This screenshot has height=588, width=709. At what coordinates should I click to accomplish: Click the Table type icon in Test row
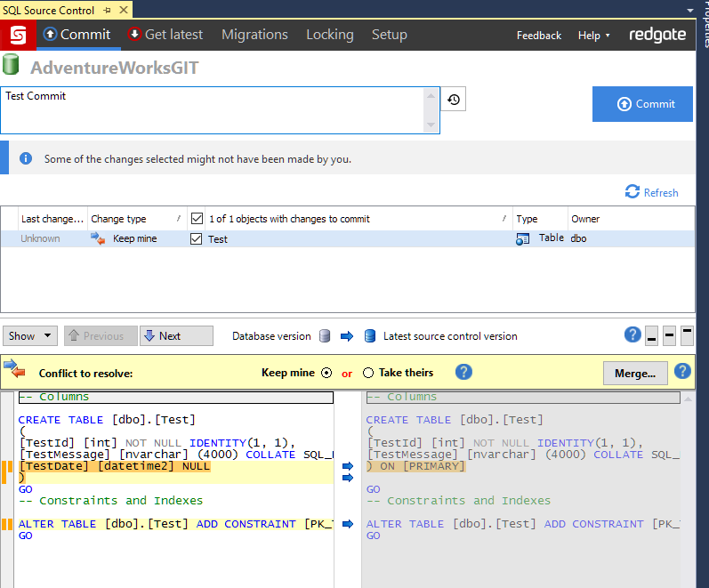coord(523,238)
